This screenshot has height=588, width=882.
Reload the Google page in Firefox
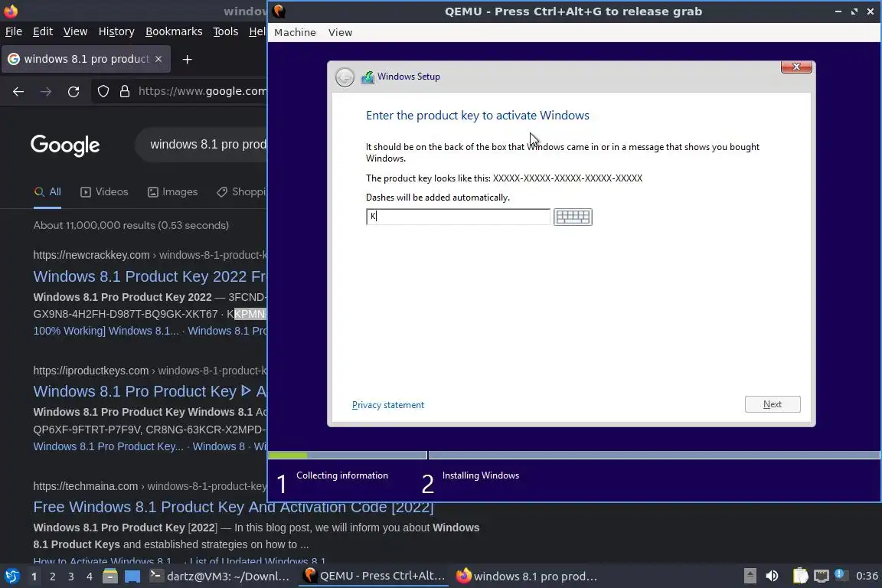(73, 91)
